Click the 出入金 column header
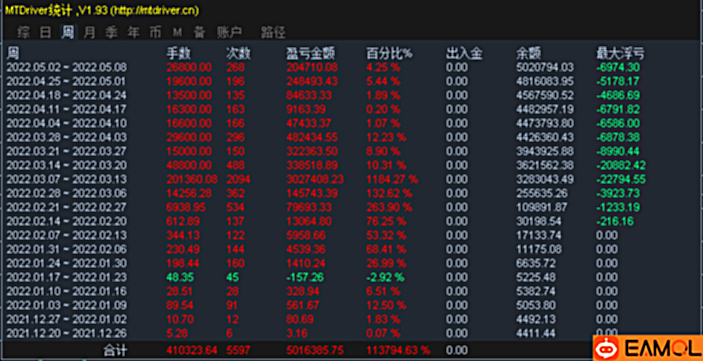The image size is (703, 361). (x=464, y=54)
